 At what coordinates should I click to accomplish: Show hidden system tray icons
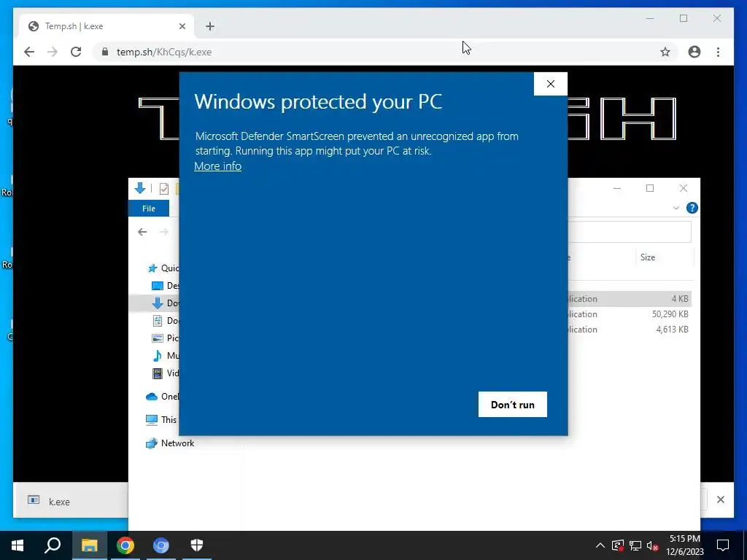tap(600, 545)
